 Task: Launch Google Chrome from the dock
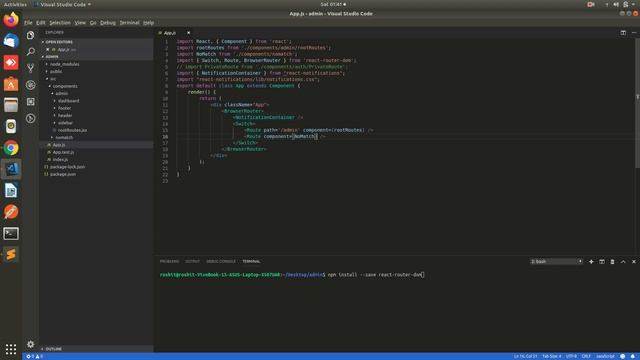point(11,148)
